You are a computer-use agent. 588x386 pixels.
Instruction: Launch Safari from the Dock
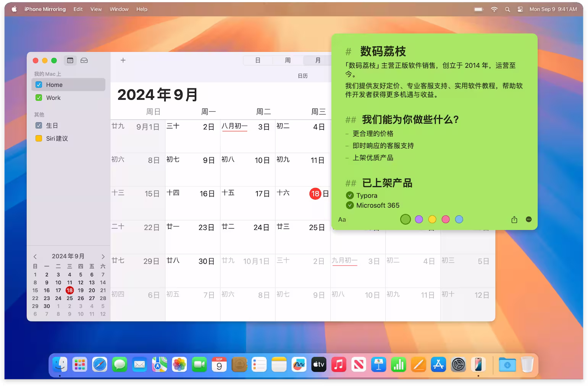[100, 365]
